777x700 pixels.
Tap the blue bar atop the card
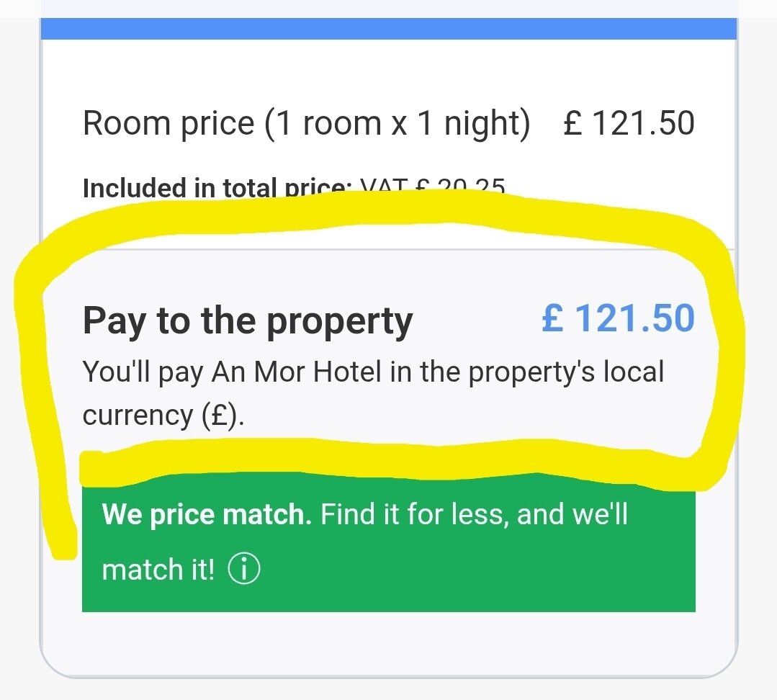click(x=388, y=29)
